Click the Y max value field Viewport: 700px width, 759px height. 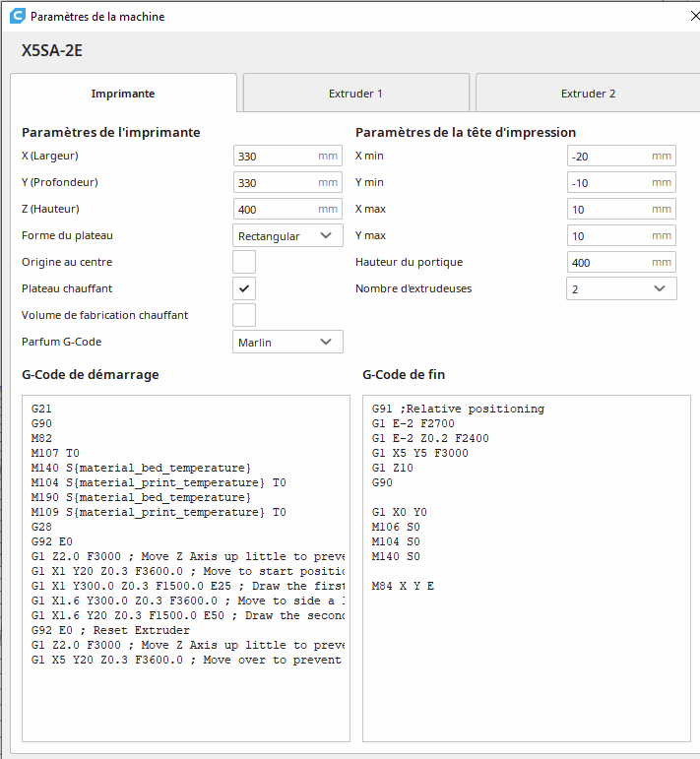click(x=621, y=235)
